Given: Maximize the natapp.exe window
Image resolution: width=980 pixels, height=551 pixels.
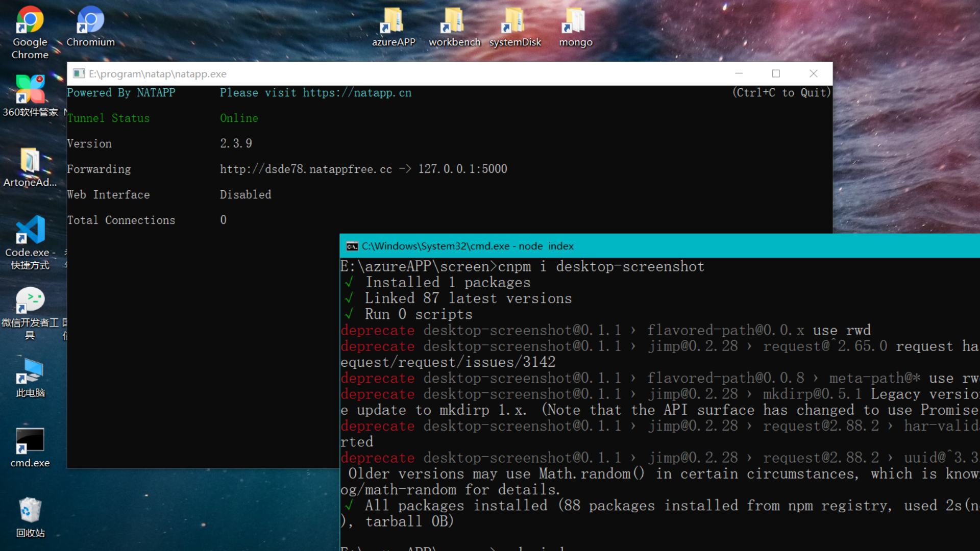Looking at the screenshot, I should [776, 74].
